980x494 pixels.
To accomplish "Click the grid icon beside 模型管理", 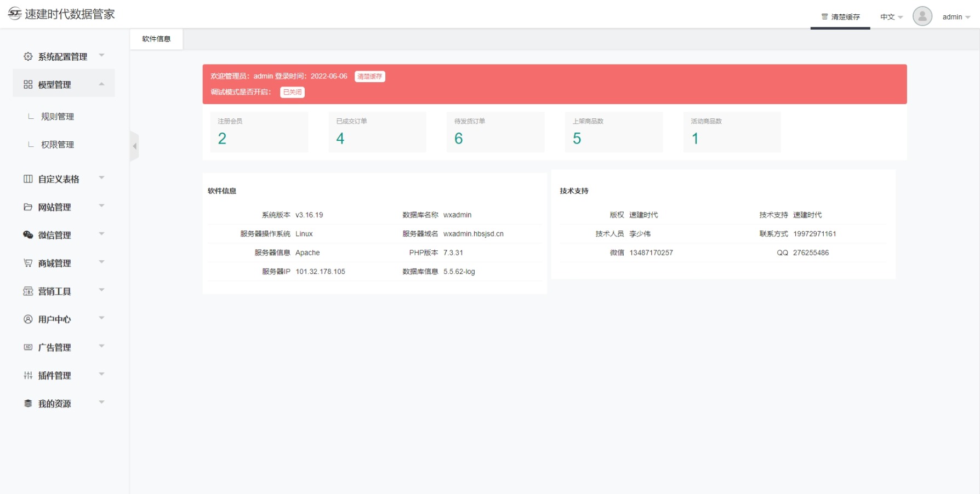I will pos(28,84).
